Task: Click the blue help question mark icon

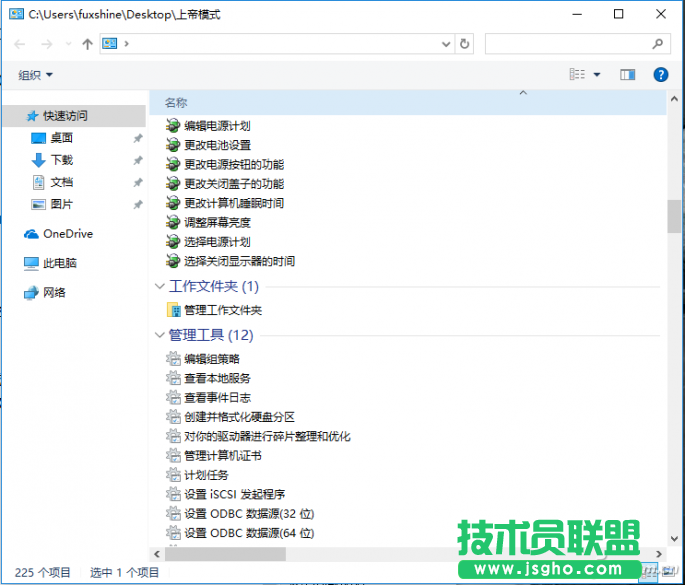Action: tap(661, 75)
